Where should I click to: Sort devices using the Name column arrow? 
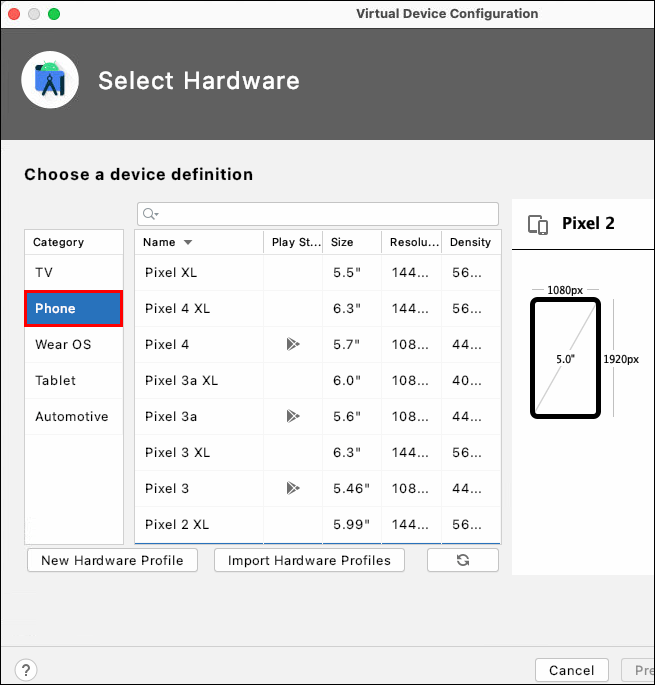(188, 242)
